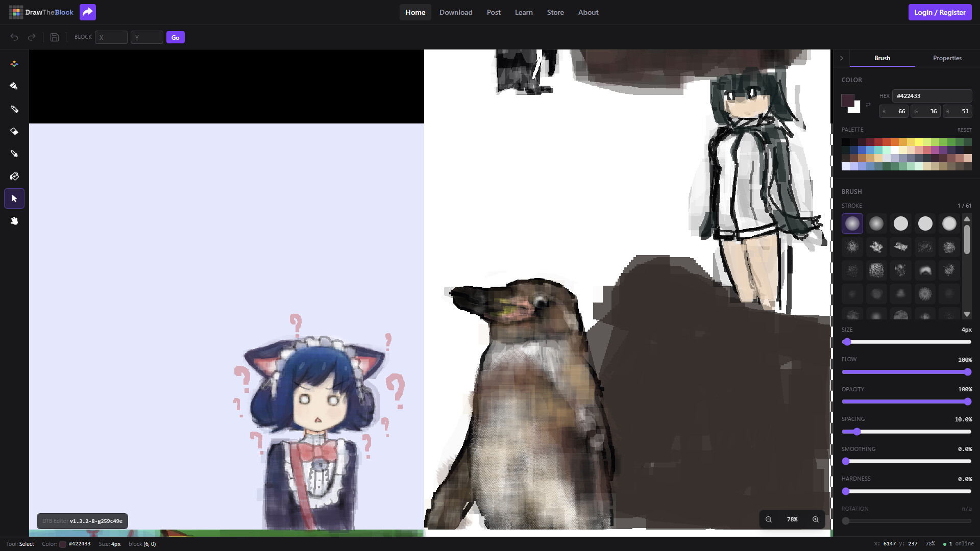This screenshot has width=980, height=551.
Task: Click the Go button
Action: click(176, 37)
